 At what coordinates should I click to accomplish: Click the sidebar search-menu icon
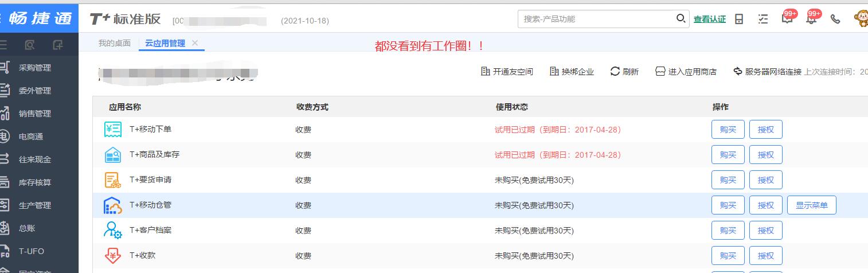tap(30, 45)
